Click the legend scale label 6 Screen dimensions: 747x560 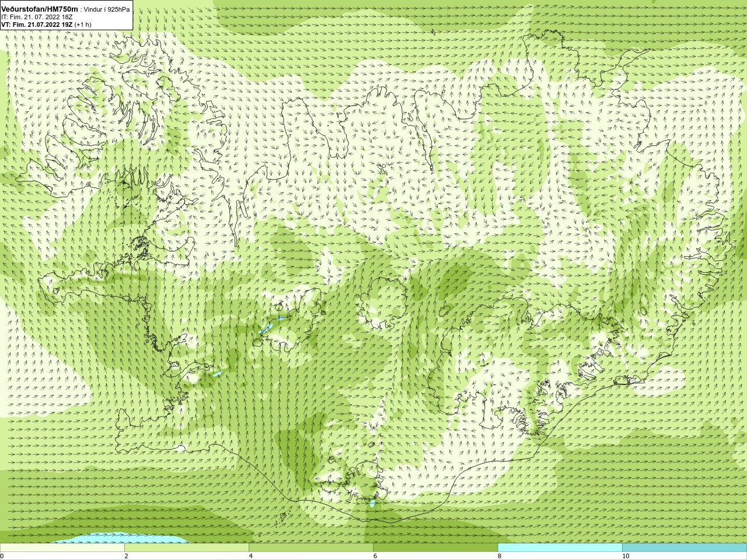tap(375, 556)
